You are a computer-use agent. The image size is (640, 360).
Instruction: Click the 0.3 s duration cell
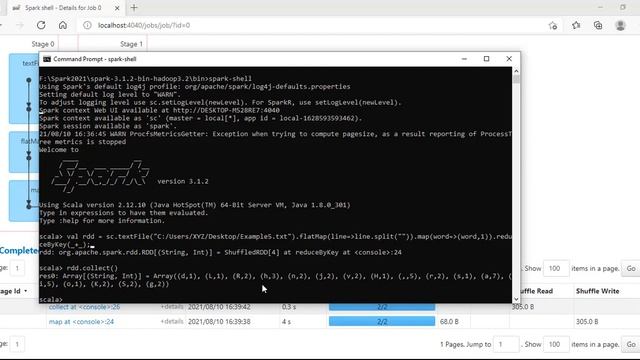coord(289,307)
